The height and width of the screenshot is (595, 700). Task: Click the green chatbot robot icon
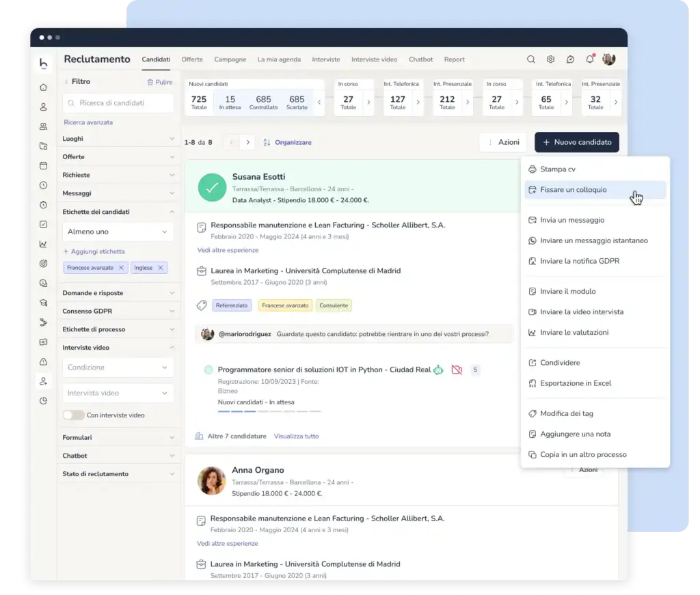438,370
